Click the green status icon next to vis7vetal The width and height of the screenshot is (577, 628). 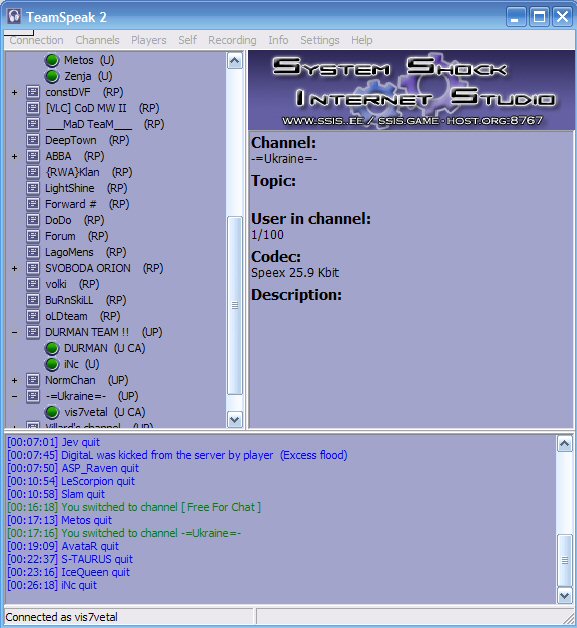tap(52, 412)
